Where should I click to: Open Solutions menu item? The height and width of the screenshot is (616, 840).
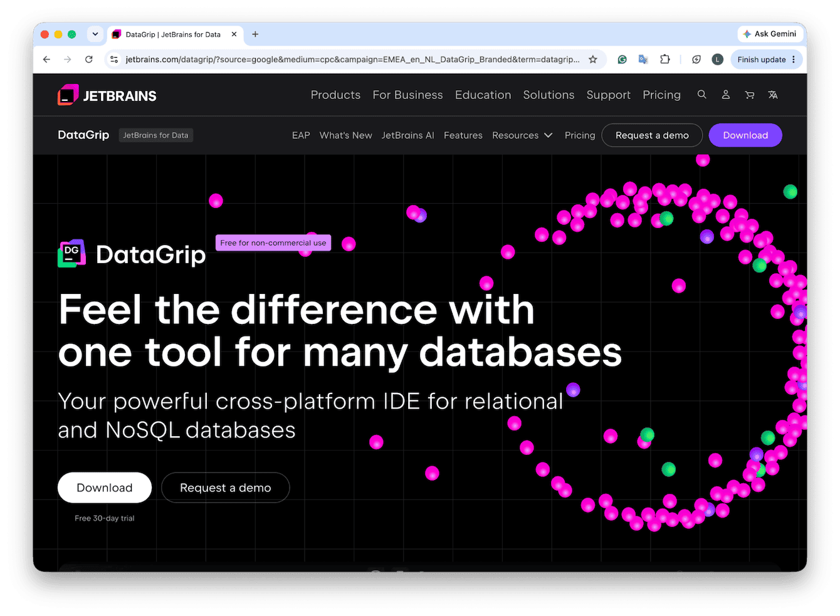(549, 95)
